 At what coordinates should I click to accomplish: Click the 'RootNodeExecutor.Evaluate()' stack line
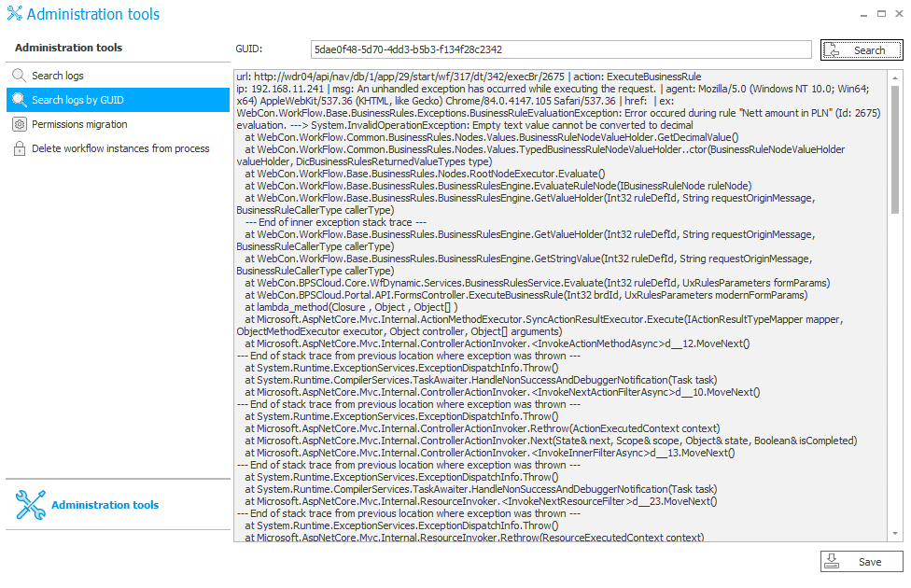tap(425, 174)
